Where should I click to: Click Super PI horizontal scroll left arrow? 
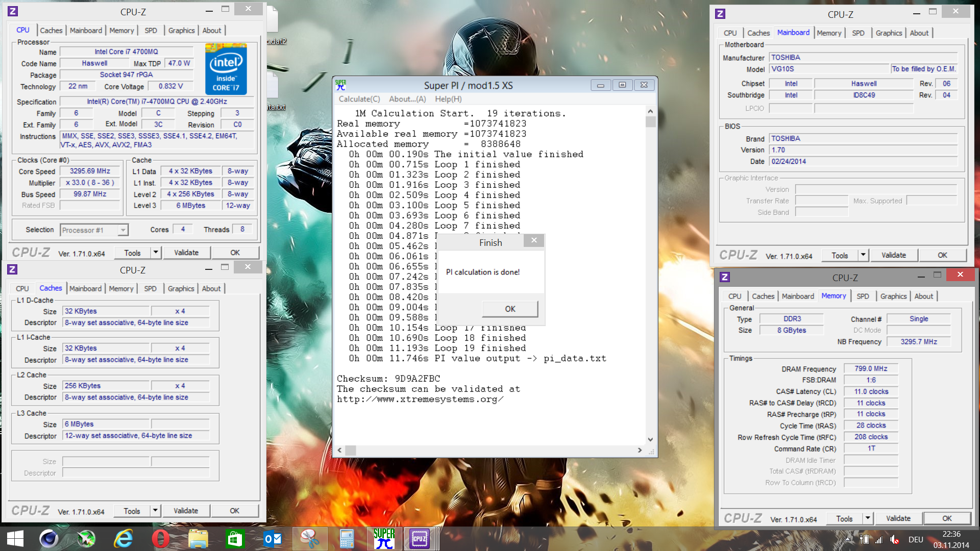tap(339, 450)
